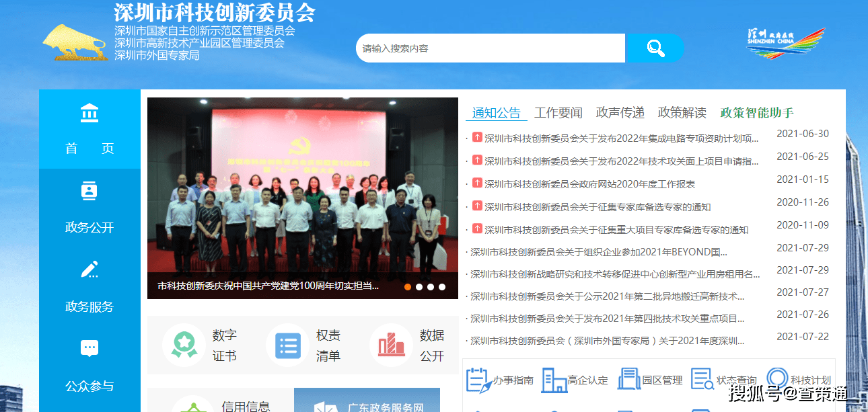Switch to the 政策解读 tab
Image resolution: width=868 pixels, height=412 pixels.
tap(682, 112)
